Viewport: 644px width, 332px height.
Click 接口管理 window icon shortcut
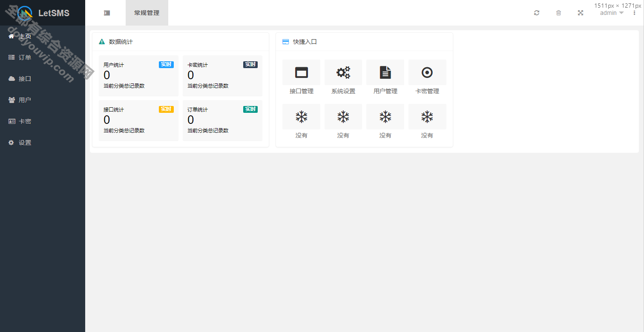(302, 72)
